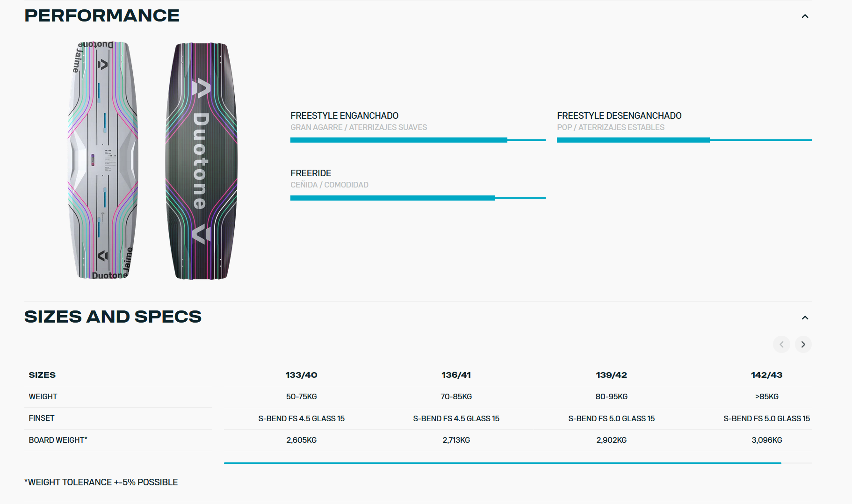Viewport: 852px width, 504px height.
Task: Click the Freestyle Enganchado rating bar
Action: [x=418, y=140]
